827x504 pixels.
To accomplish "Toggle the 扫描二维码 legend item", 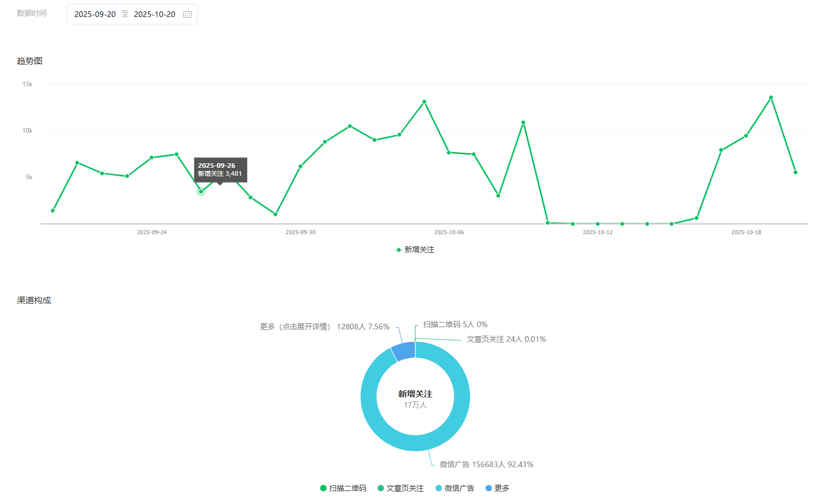I will point(343,488).
